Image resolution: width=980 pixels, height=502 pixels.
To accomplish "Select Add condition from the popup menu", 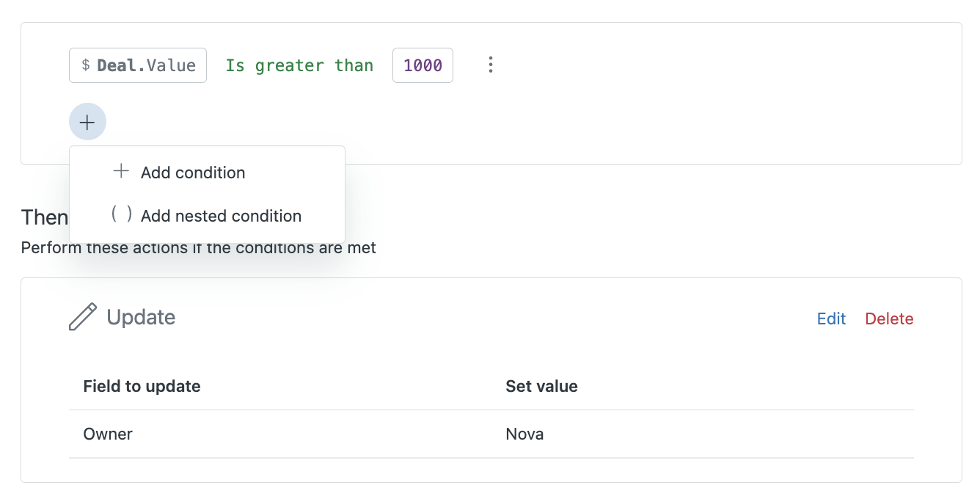I will tap(193, 172).
